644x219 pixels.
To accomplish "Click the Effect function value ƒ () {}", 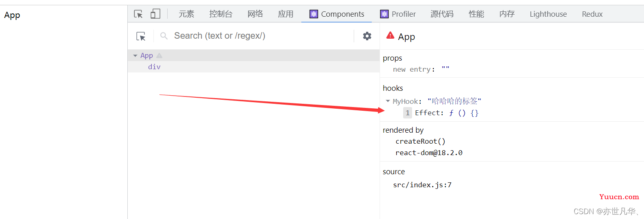I will click(463, 113).
